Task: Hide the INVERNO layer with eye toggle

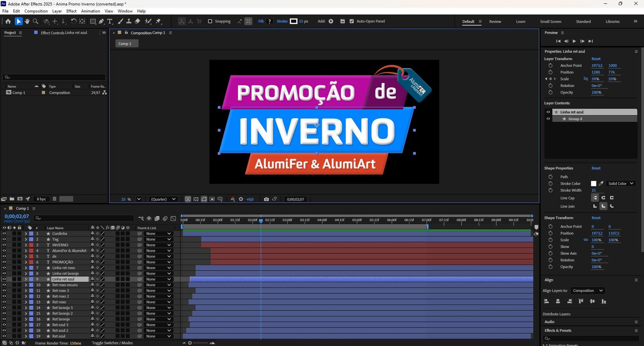Action: [x=4, y=245]
